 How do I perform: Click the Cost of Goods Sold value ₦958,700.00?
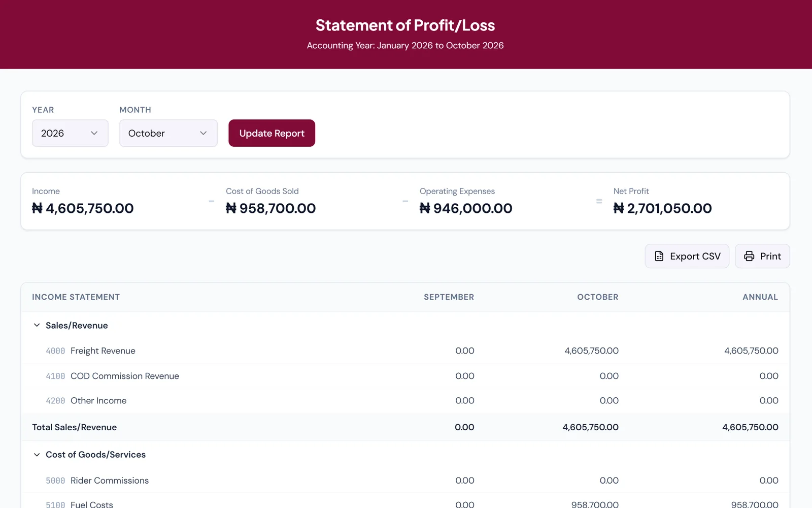270,208
